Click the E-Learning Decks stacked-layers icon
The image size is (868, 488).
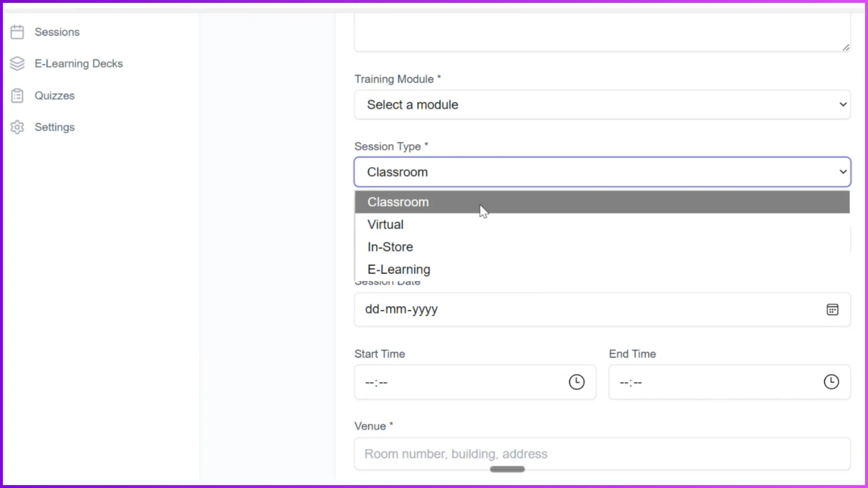17,63
